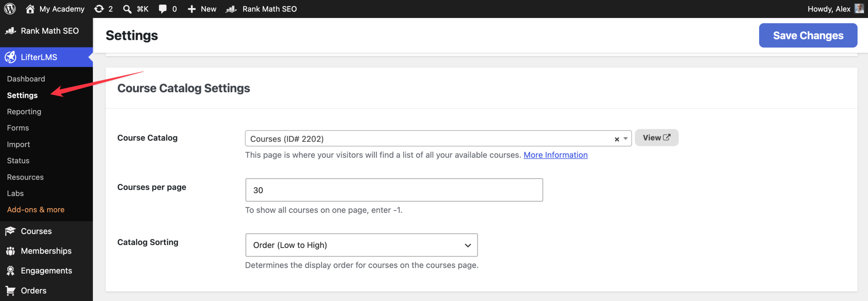
Task: Expand the Course Catalog page dropdown arrow
Action: pos(626,139)
